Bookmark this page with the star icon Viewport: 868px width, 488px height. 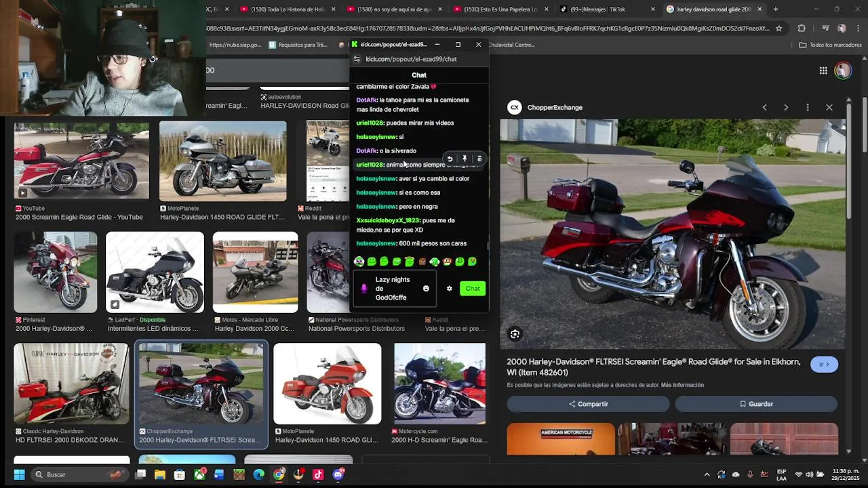pos(778,28)
